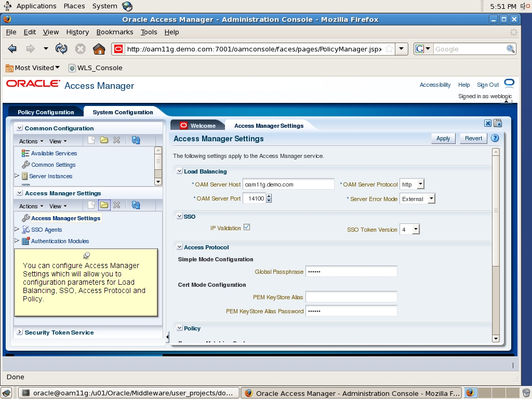Increase OAM Server Port with the stepper
This screenshot has height=399, width=532.
click(x=270, y=195)
